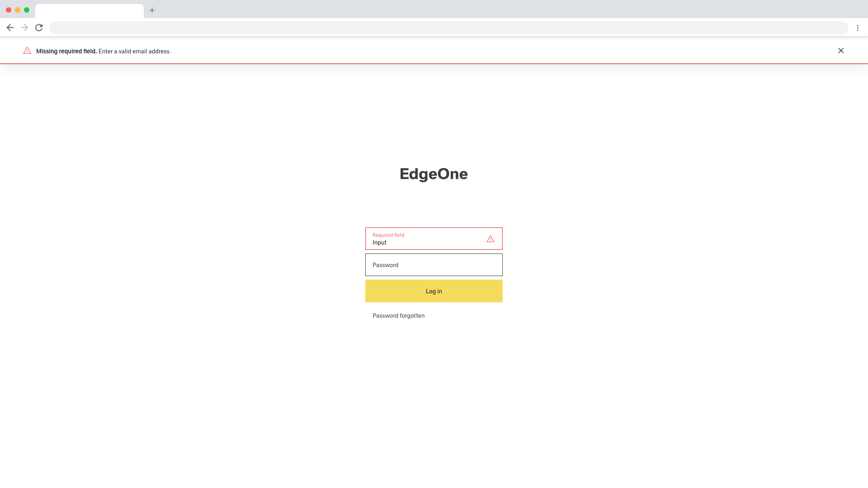868x488 pixels.
Task: Click the red 'Required field' label text
Action: point(388,235)
